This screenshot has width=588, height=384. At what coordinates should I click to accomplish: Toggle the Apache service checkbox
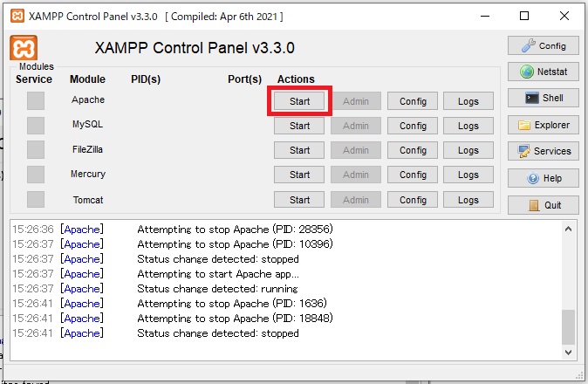click(x=36, y=101)
